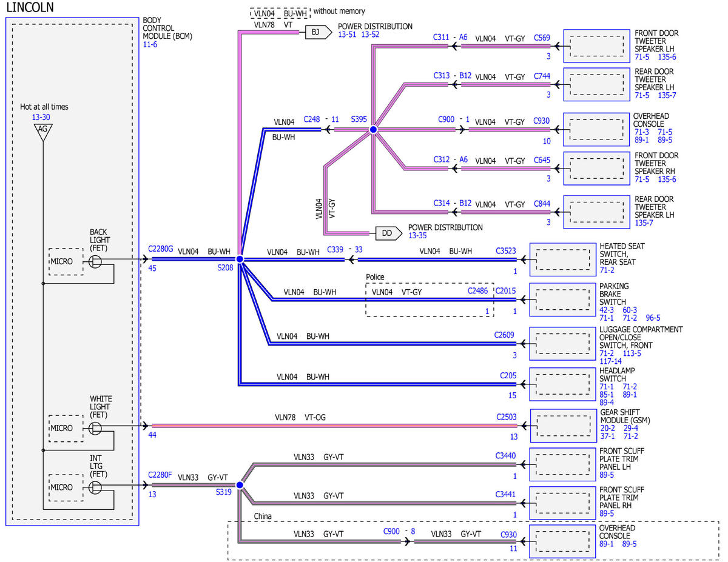This screenshot has width=728, height=562.
Task: Open C900 pin 8 connector link
Action: [x=391, y=530]
